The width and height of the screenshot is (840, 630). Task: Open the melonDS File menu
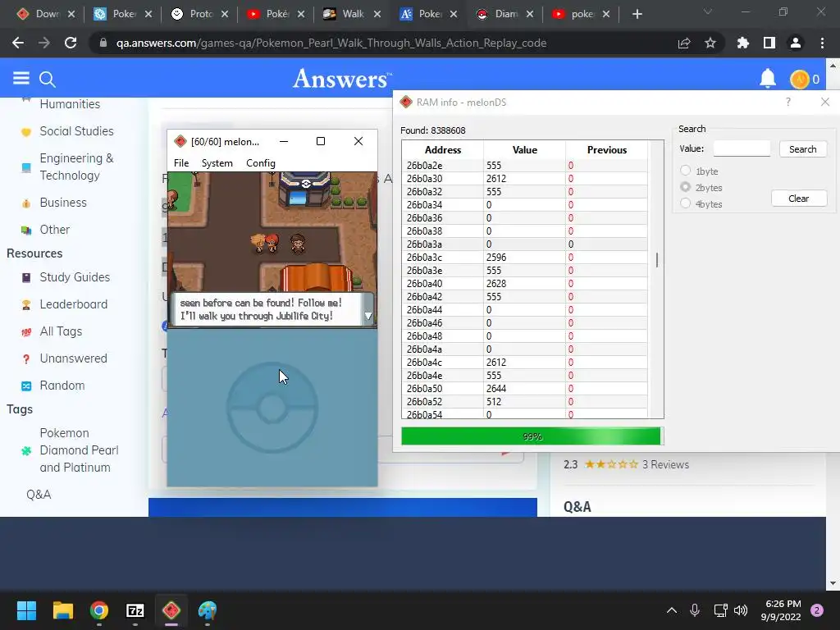click(181, 163)
